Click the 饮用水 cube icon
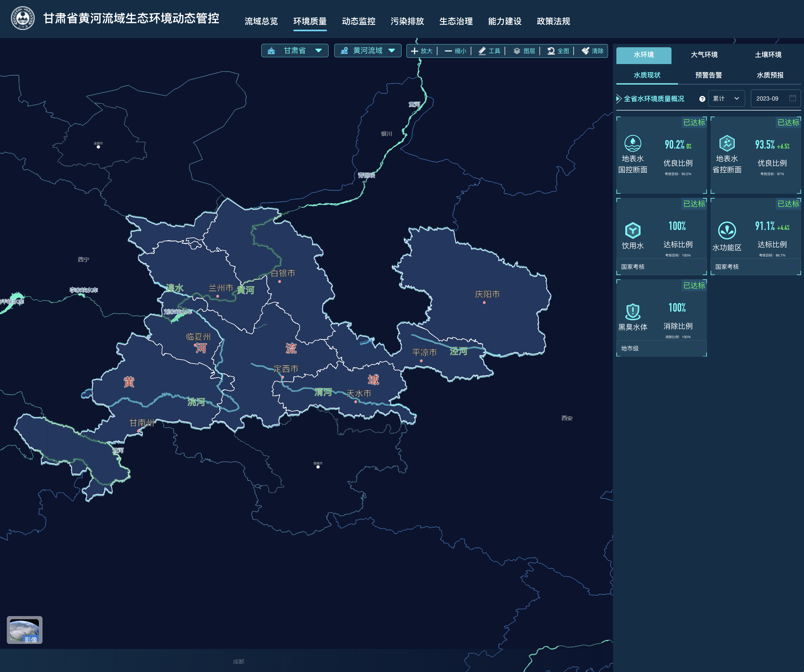Image resolution: width=804 pixels, height=672 pixels. (x=632, y=230)
